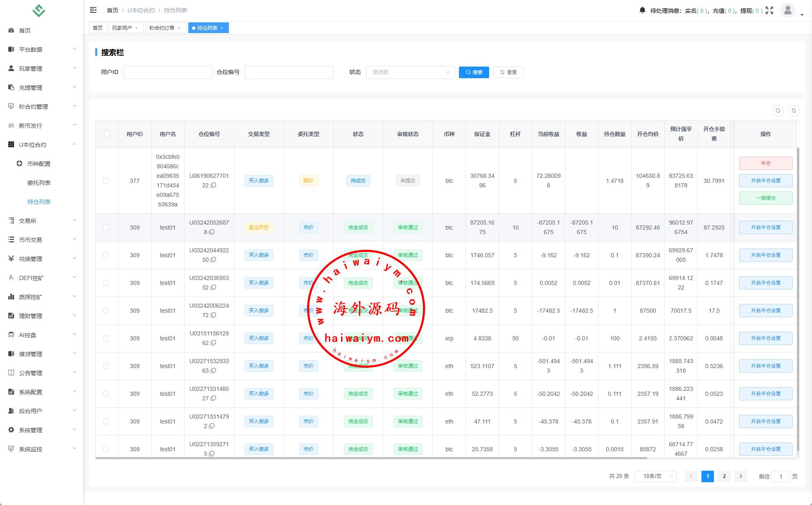Toggle fullscreen mode icon
Image resolution: width=812 pixels, height=505 pixels.
[x=769, y=10]
